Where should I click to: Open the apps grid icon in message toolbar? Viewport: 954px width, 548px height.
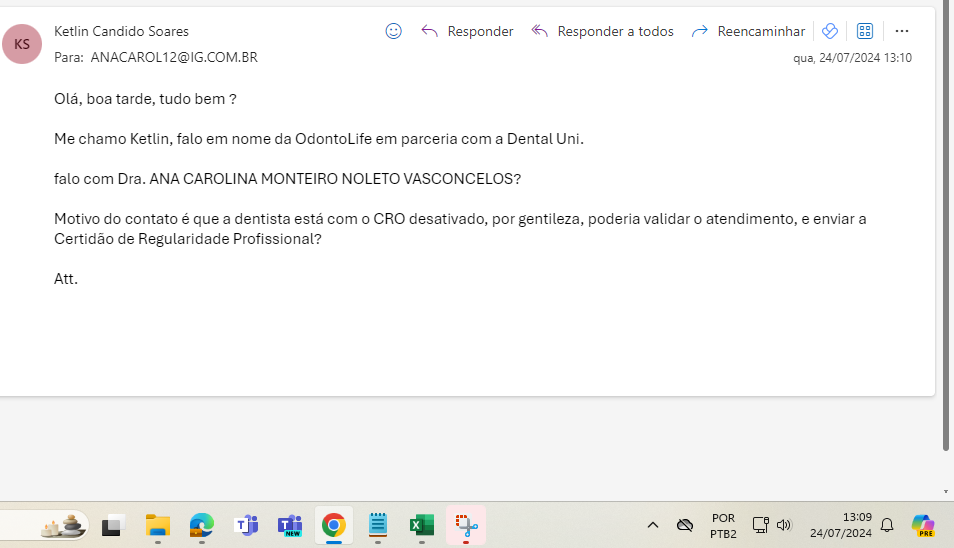pyautogui.click(x=865, y=31)
